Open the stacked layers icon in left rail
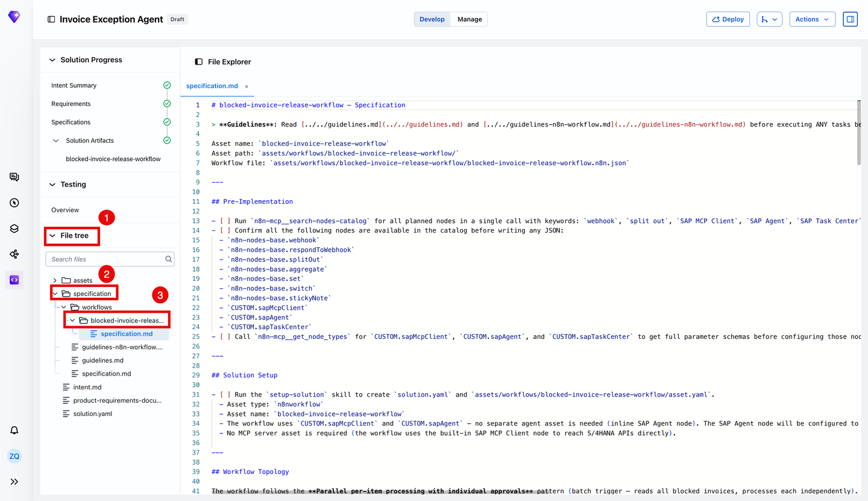The height and width of the screenshot is (501, 868). click(14, 228)
